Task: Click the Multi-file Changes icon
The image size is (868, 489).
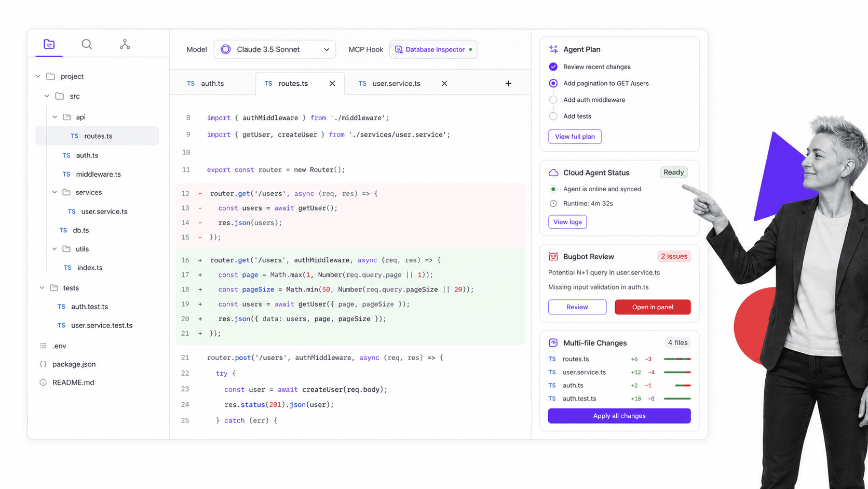Action: coord(553,343)
